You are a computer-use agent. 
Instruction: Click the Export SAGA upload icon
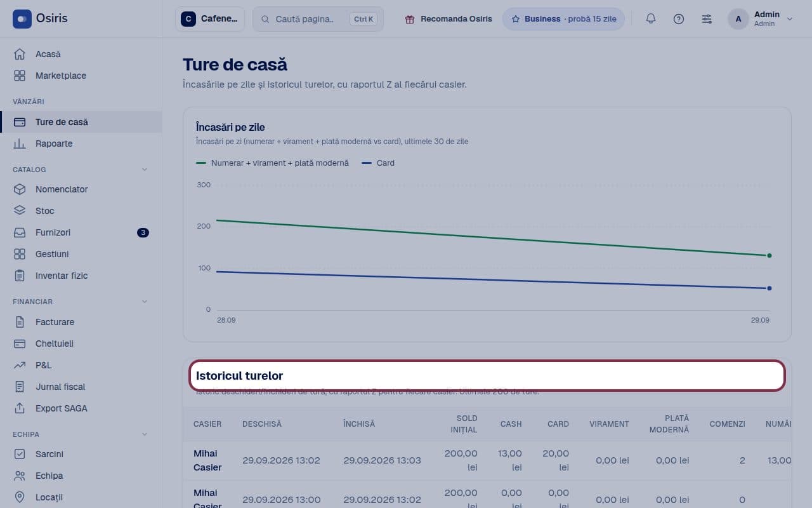point(20,408)
